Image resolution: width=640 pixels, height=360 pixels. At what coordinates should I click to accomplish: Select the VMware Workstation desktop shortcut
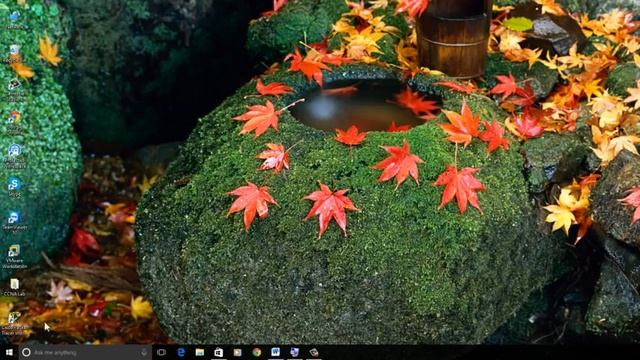coord(14,256)
